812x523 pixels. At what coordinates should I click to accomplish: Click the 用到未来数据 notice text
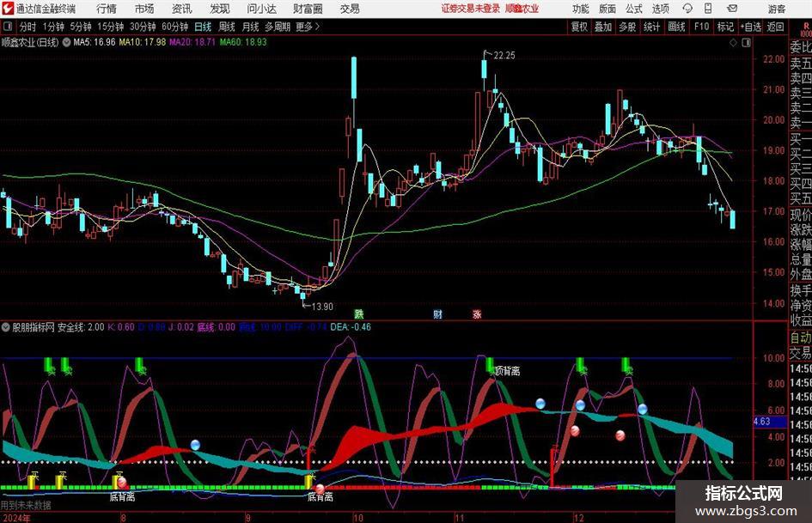[x=26, y=505]
